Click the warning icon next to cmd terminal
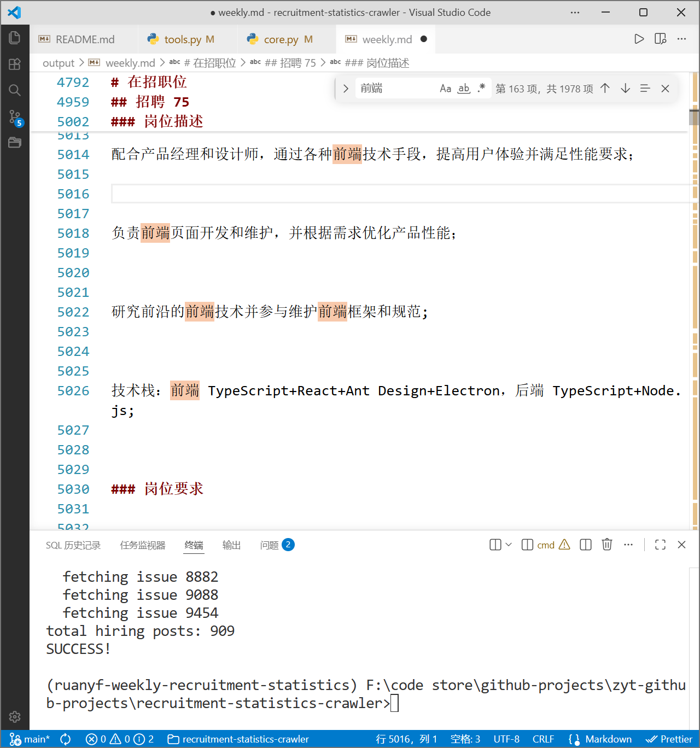Viewport: 700px width, 748px height. (564, 545)
